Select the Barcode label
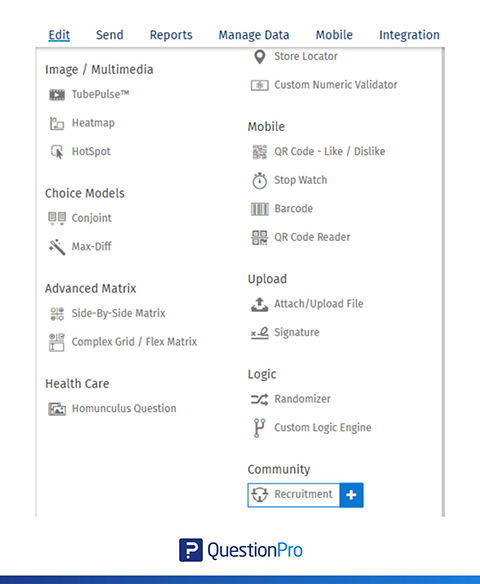Viewport: 480px width, 584px height. [x=293, y=209]
